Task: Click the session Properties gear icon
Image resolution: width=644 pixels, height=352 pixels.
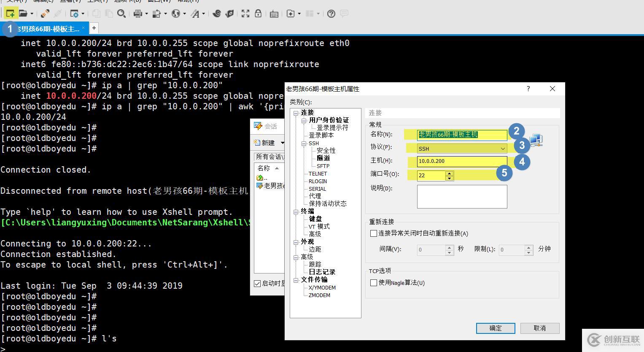Action: click(74, 14)
